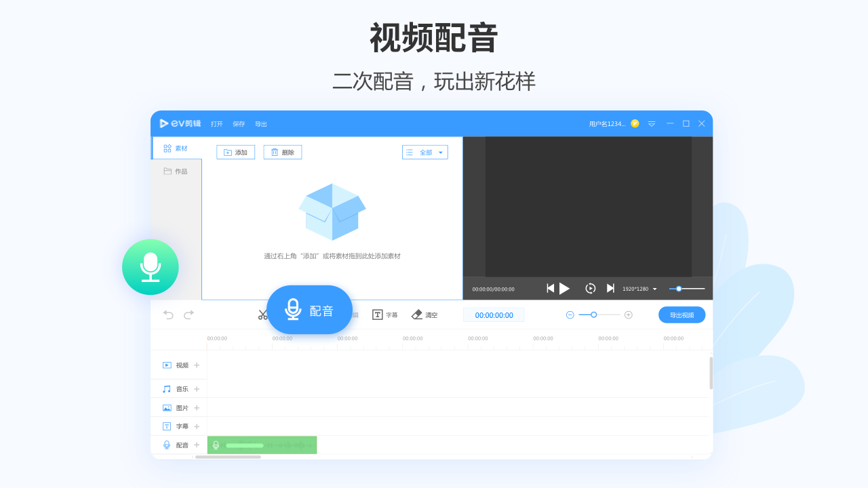Click the loop playback icon in preview
Image resolution: width=868 pixels, height=488 pixels.
tap(590, 288)
